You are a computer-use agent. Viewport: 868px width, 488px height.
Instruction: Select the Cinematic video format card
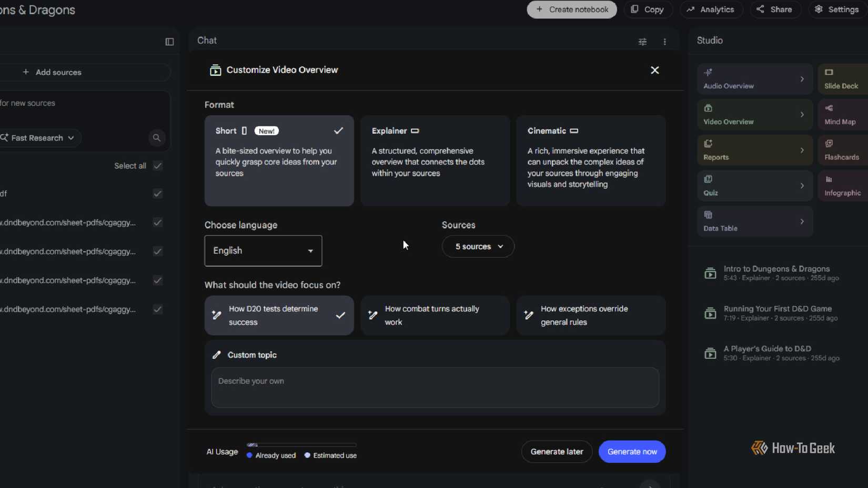(x=591, y=160)
